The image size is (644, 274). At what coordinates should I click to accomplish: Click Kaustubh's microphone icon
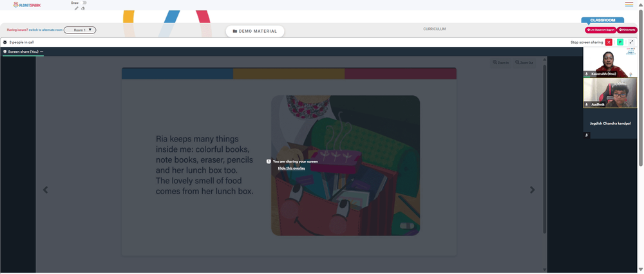coord(587,74)
